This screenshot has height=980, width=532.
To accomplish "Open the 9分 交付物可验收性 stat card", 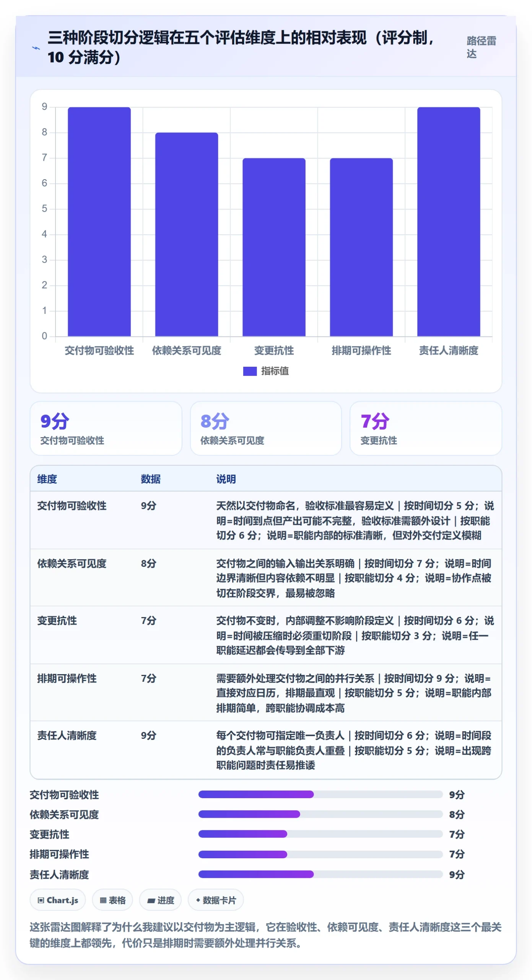I will [106, 428].
